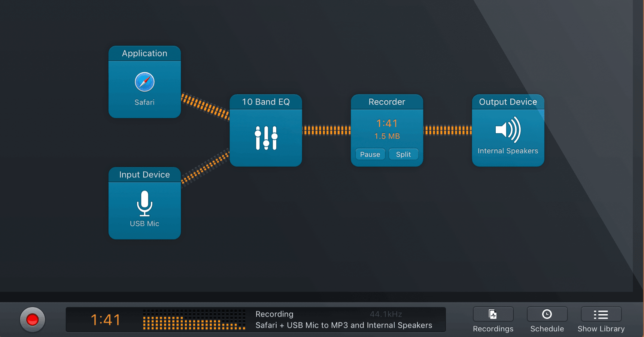Select the Recorder block title
Viewport: 644px width, 337px height.
click(x=387, y=102)
